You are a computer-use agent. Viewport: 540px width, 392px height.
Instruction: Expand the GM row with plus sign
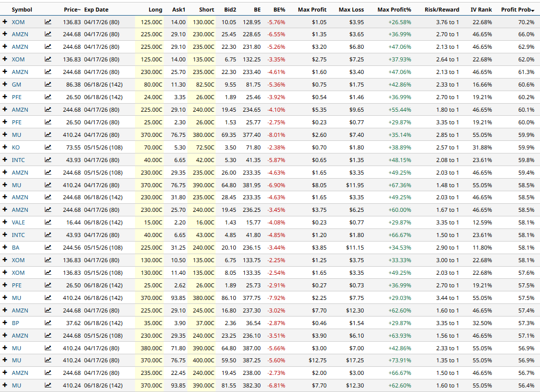[5, 84]
